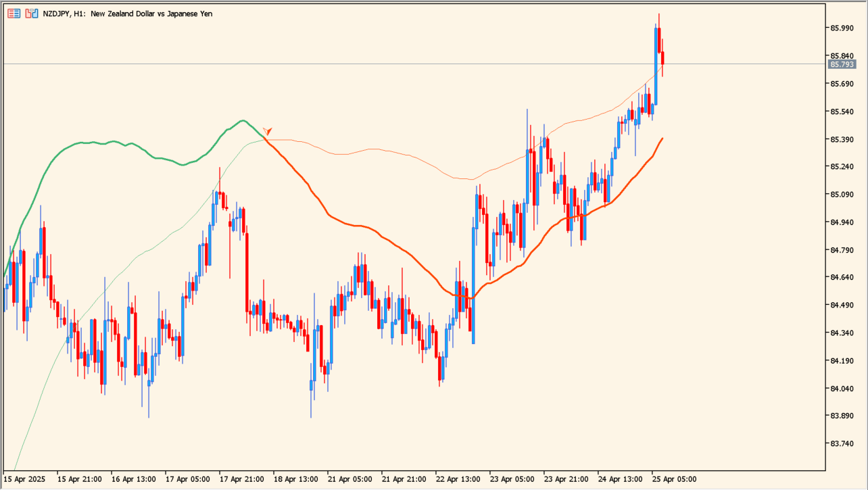Click the 17 Apr 21:00 time label
868x490 pixels.
(x=242, y=479)
